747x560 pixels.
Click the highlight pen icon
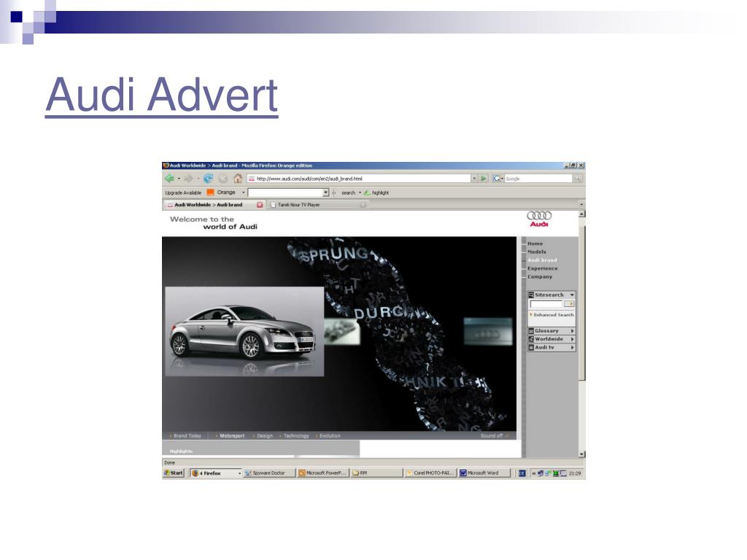(x=367, y=192)
